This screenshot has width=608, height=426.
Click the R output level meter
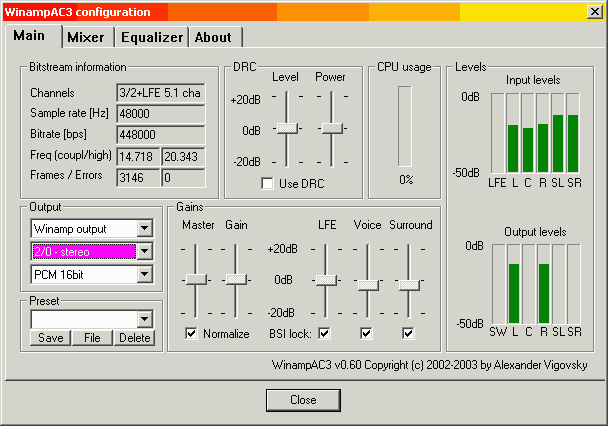pos(544,284)
